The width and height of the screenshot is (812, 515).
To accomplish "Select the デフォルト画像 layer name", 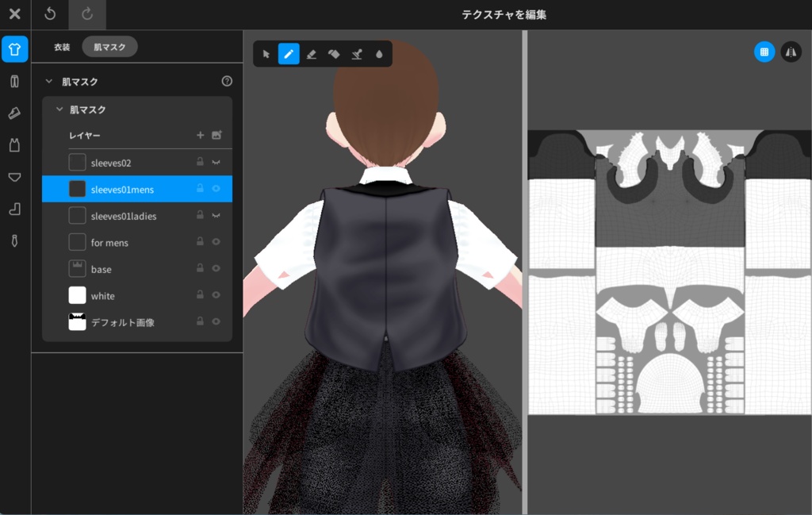I will tap(123, 323).
